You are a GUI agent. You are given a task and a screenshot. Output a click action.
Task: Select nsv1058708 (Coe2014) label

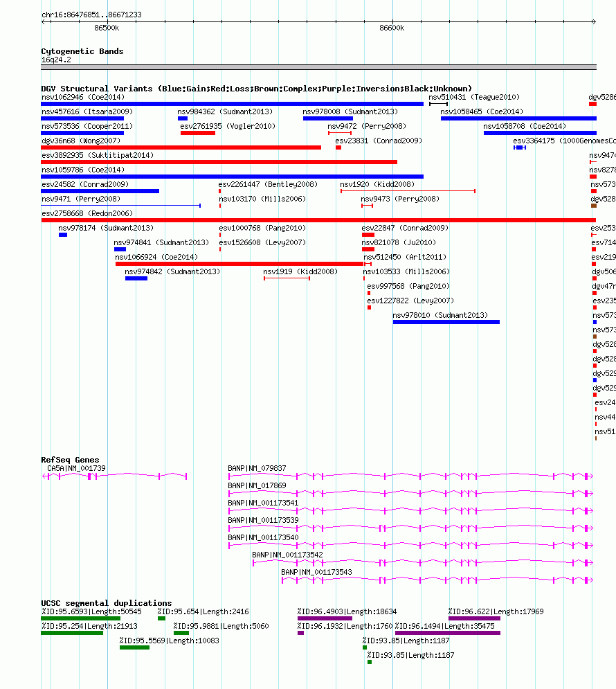pos(525,126)
